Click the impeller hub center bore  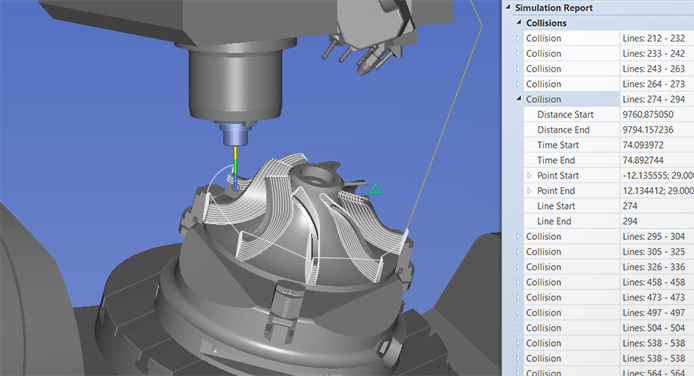316,181
